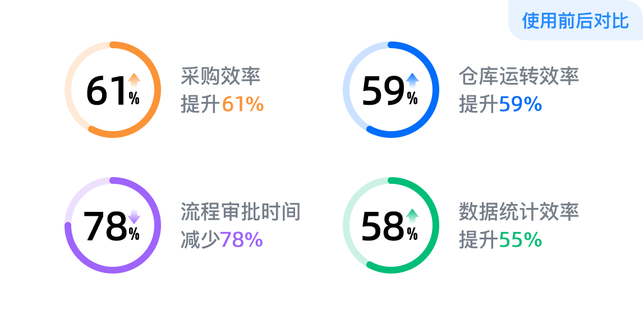644x315 pixels.
Task: Click the blue circular progress ring
Action: click(x=390, y=90)
